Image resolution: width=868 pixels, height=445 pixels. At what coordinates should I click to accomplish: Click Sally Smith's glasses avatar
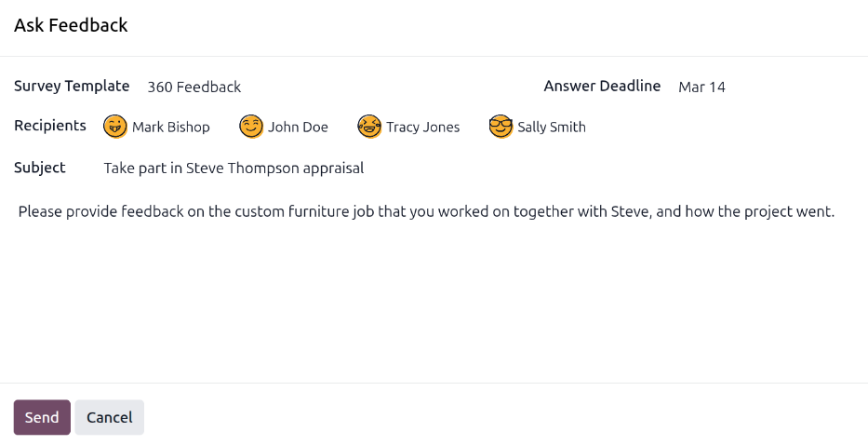click(x=501, y=127)
